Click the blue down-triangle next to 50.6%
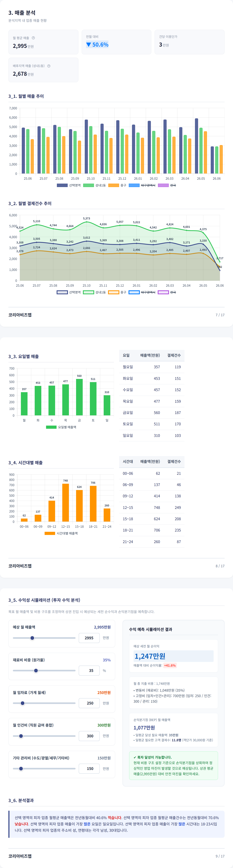 (89, 44)
